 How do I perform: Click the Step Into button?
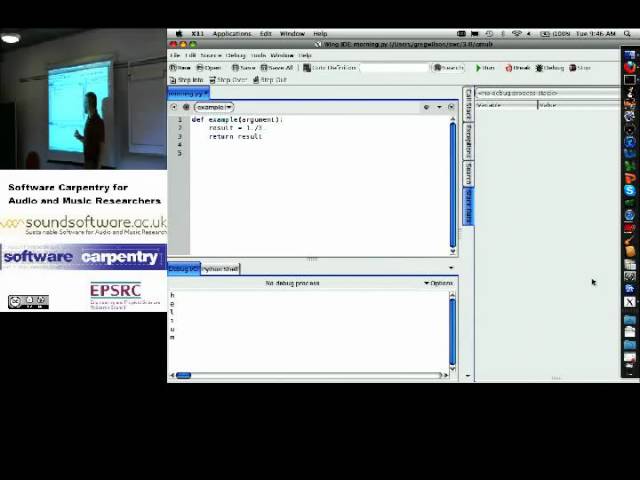tap(186, 80)
